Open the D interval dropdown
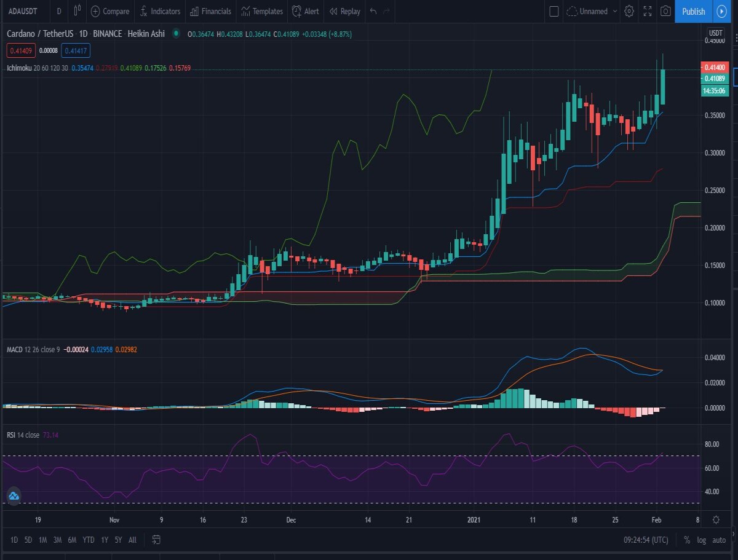The image size is (738, 560). coord(58,11)
